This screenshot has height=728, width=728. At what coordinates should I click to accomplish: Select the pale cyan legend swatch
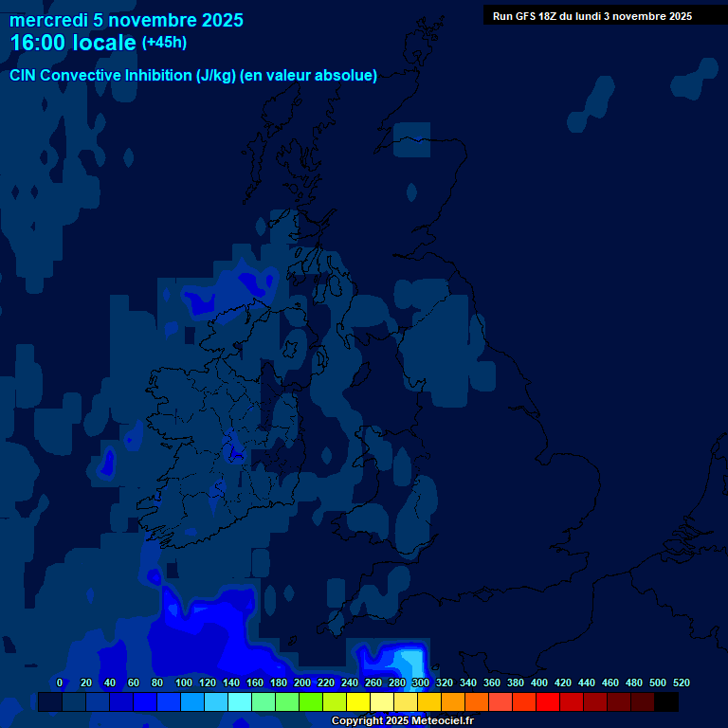click(x=240, y=702)
